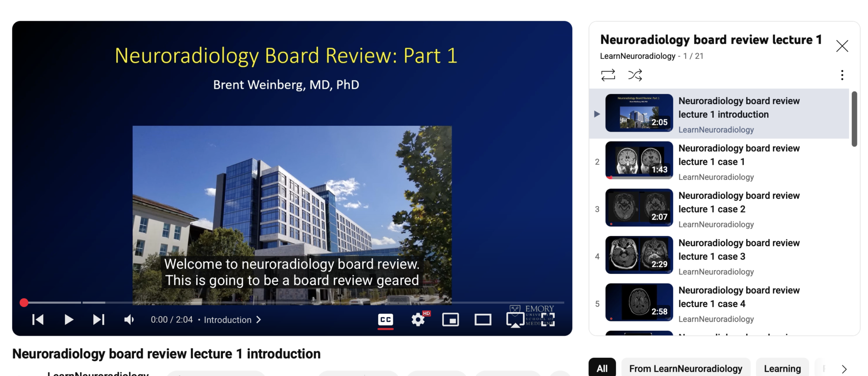Switch to theater mode view
The image size is (868, 376).
tap(482, 320)
